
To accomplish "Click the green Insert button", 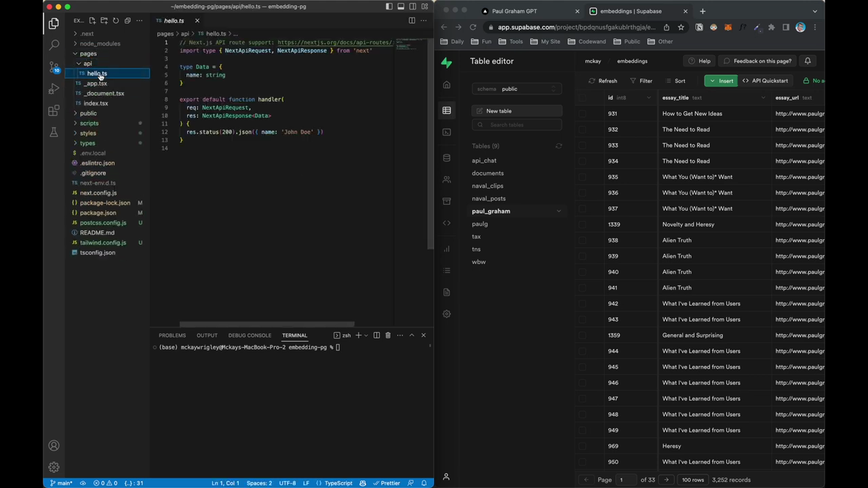I will [720, 81].
